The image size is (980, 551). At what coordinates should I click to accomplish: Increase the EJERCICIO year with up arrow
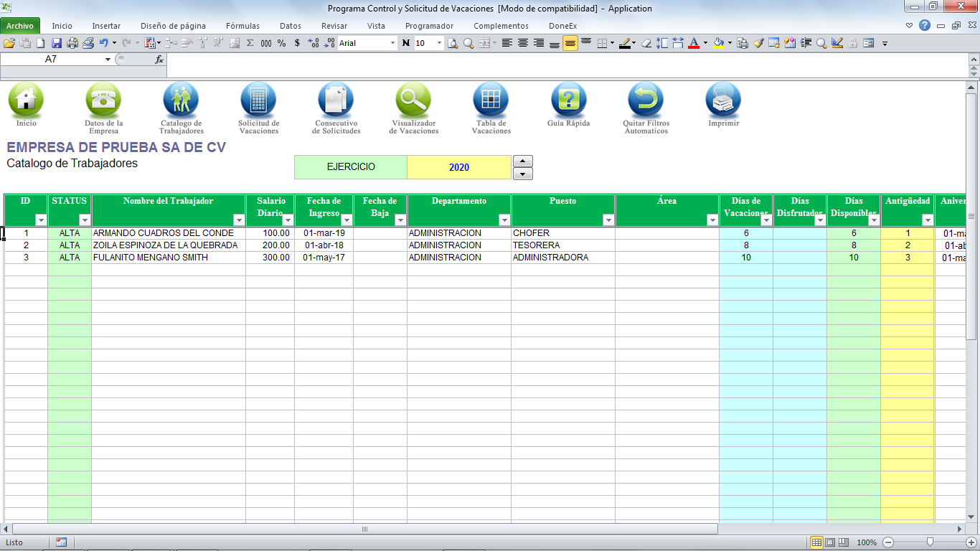click(x=524, y=161)
